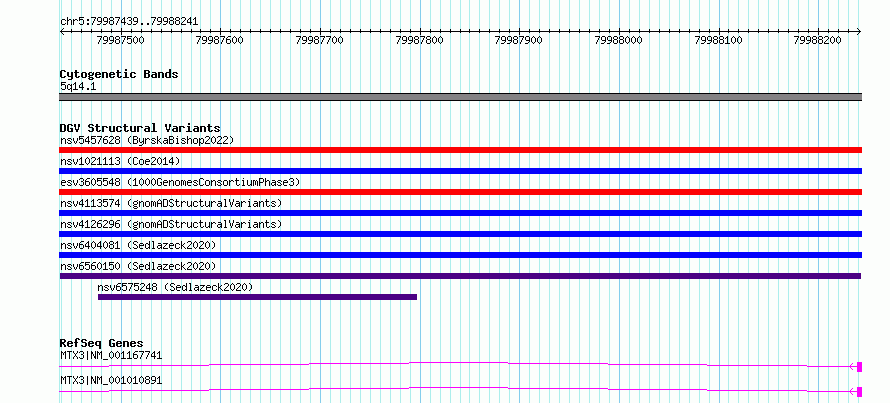Click the right arrow end of the ruler
This screenshot has height=403, width=890.
pos(859,32)
